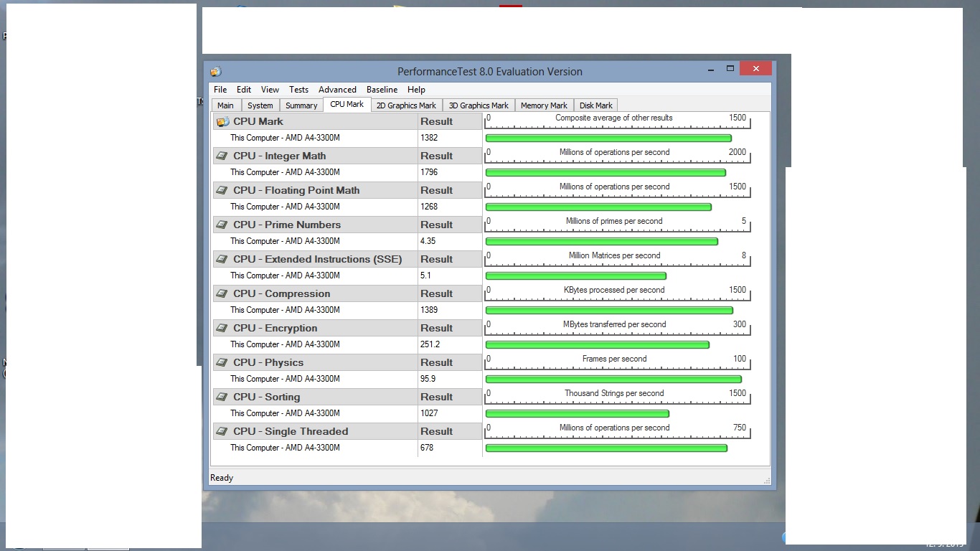Viewport: 980px width, 551px height.
Task: Open the View menu
Action: (270, 90)
